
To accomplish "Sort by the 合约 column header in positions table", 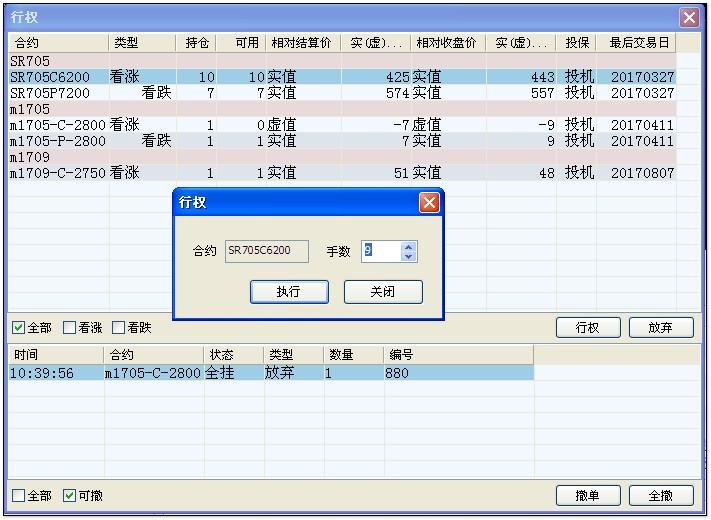I will tap(58, 43).
